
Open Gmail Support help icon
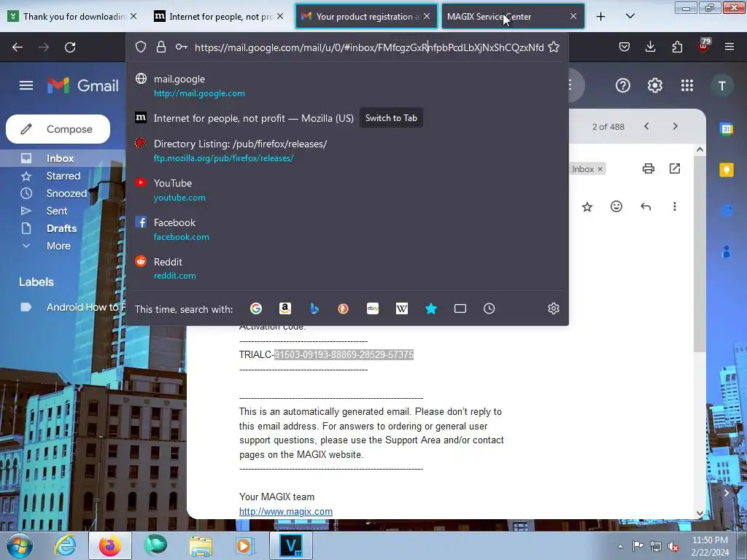pos(623,86)
